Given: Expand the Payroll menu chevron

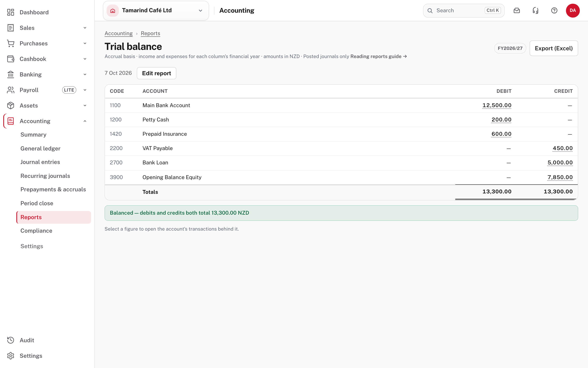Looking at the screenshot, I should [x=85, y=90].
